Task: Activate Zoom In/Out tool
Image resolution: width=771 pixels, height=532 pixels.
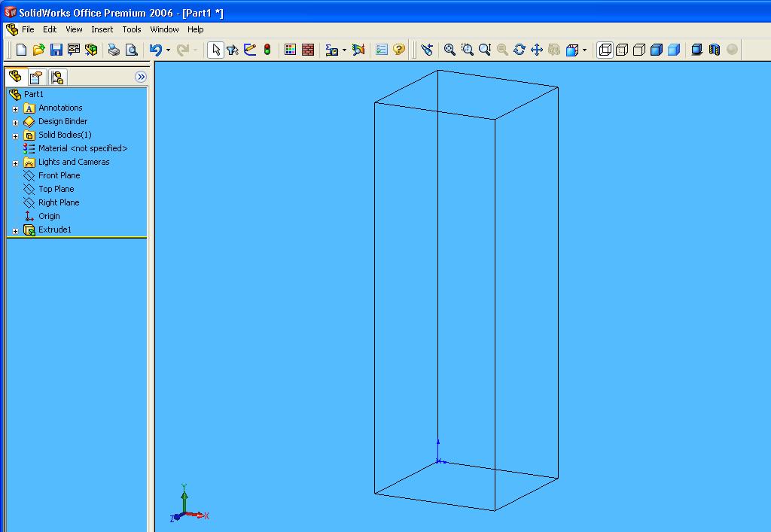Action: point(485,50)
